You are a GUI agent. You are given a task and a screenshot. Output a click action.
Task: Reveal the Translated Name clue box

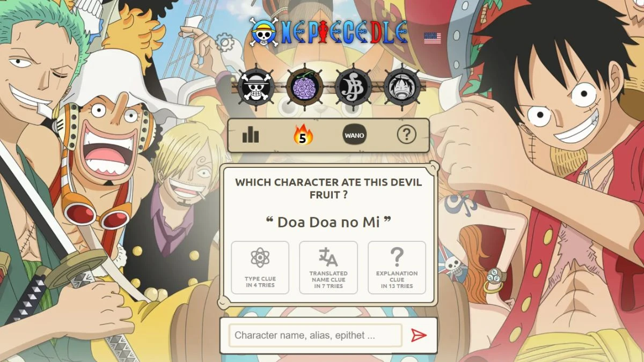pyautogui.click(x=328, y=268)
